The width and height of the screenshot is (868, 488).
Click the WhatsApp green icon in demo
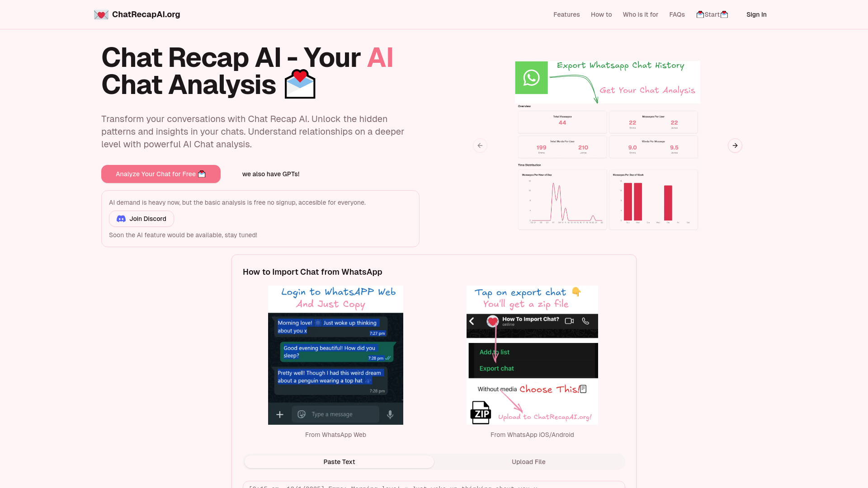(x=531, y=77)
